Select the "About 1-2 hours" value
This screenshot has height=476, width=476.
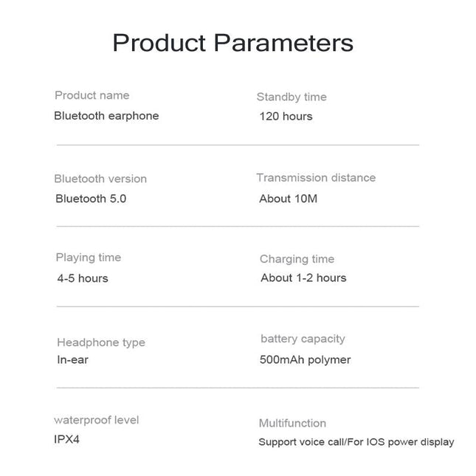(303, 277)
